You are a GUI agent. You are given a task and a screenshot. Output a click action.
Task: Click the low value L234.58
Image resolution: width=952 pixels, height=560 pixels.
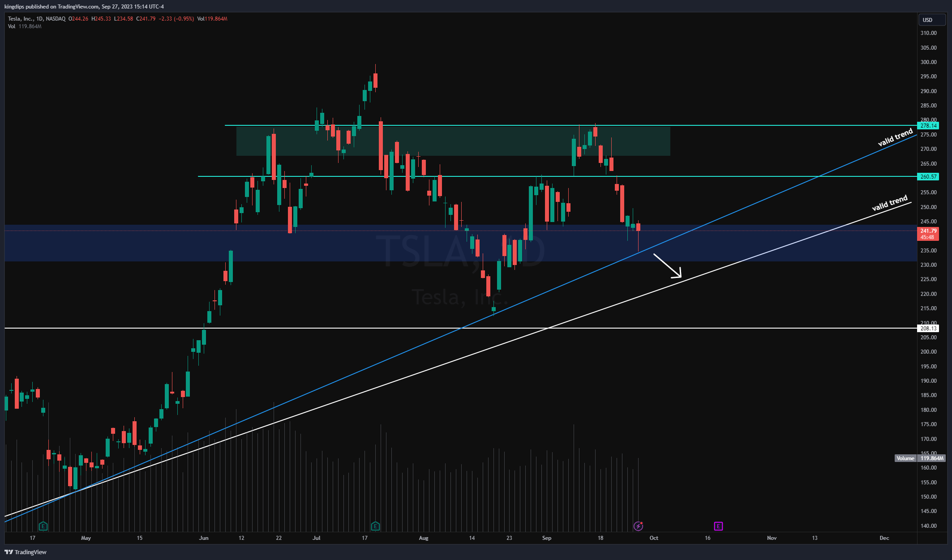click(x=124, y=19)
